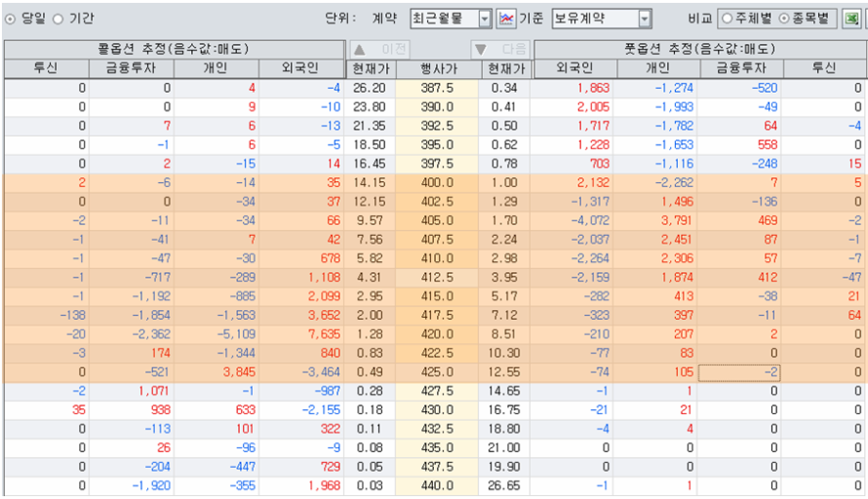Click the put-side 금융투자 column header
This screenshot has width=868, height=499.
tap(739, 68)
